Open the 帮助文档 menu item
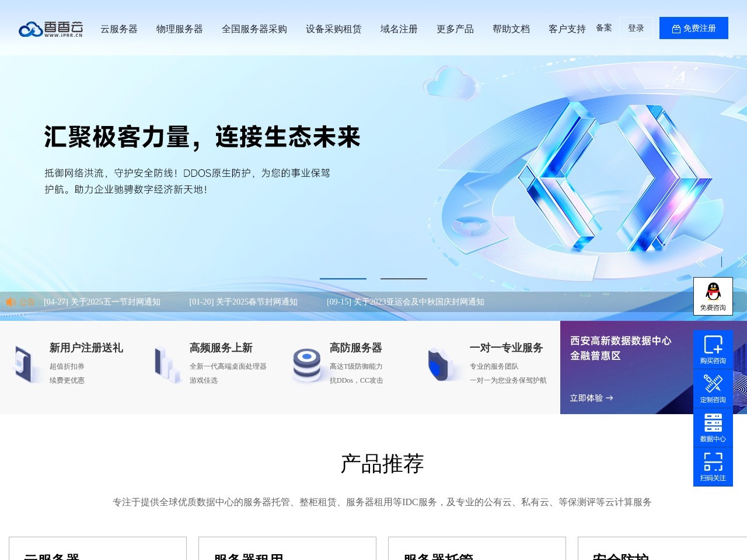The height and width of the screenshot is (560, 747). tap(511, 29)
